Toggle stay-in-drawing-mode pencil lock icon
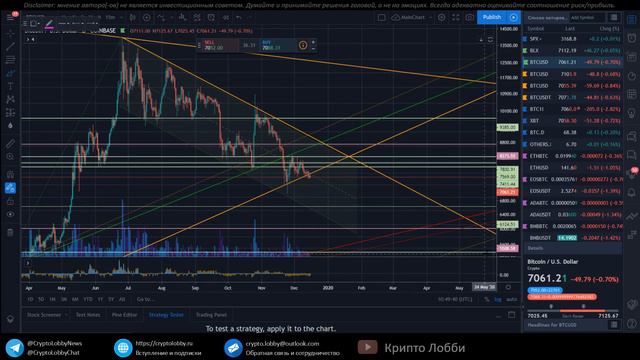Screen dimensions: 640x360 point(10,188)
